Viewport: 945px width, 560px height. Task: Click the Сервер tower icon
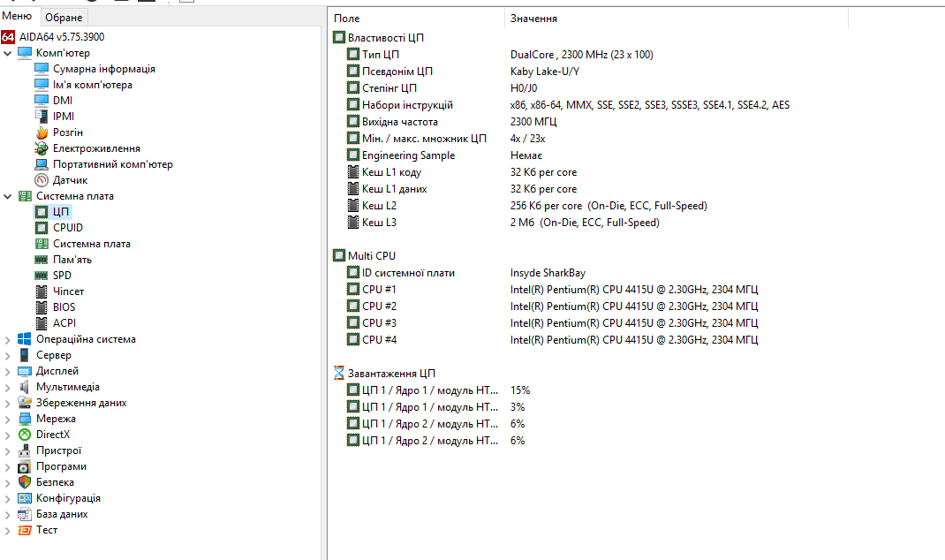click(x=25, y=355)
